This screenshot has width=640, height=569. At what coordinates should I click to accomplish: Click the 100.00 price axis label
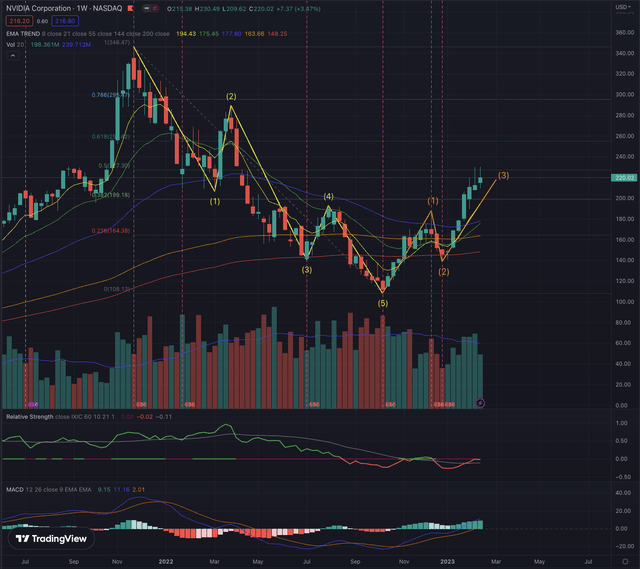tap(624, 302)
